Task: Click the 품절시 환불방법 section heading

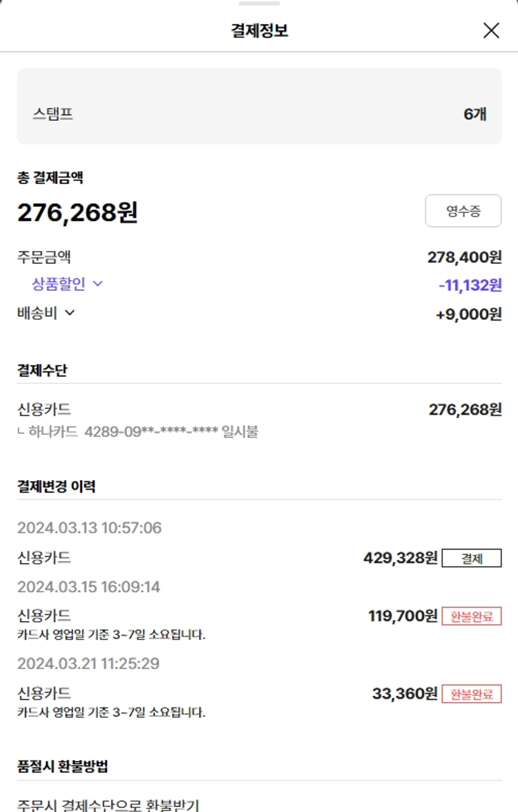Action: (62, 766)
